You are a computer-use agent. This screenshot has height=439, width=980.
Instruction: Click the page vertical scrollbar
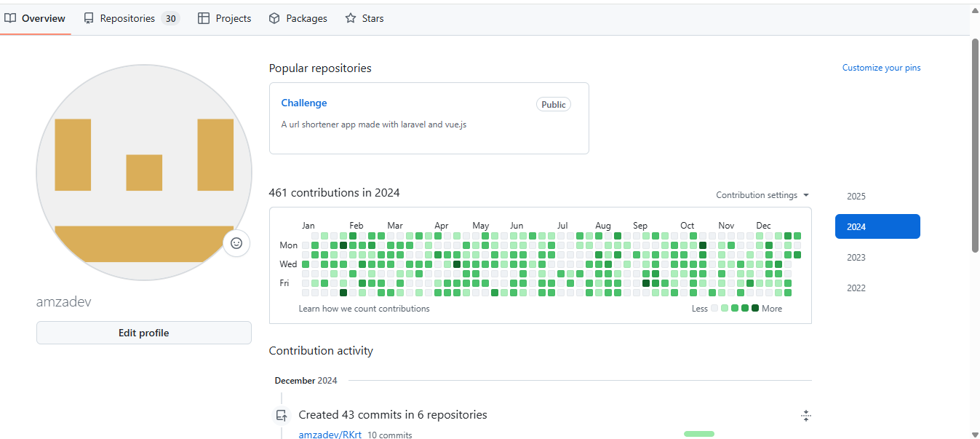click(x=975, y=146)
